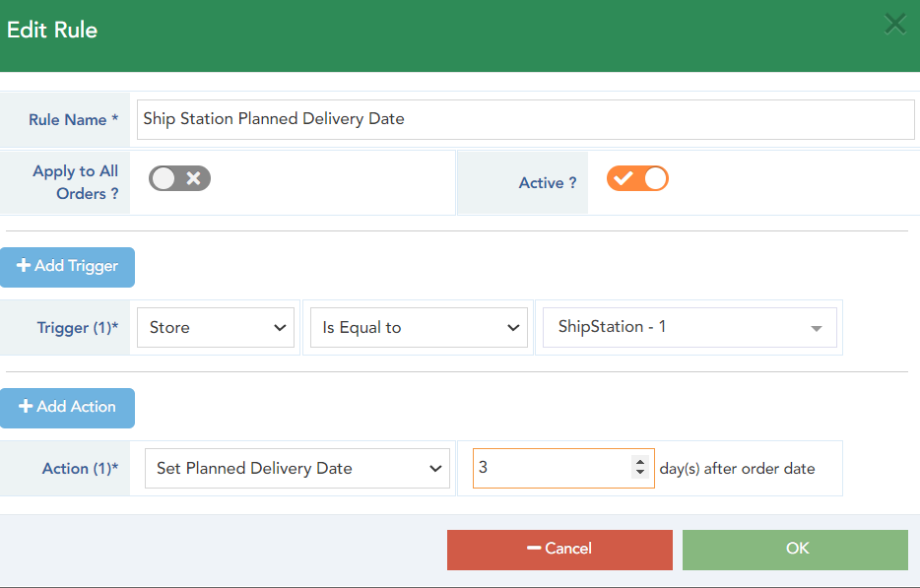This screenshot has width=920, height=588.
Task: Expand the Store dropdown chevron
Action: click(x=280, y=327)
